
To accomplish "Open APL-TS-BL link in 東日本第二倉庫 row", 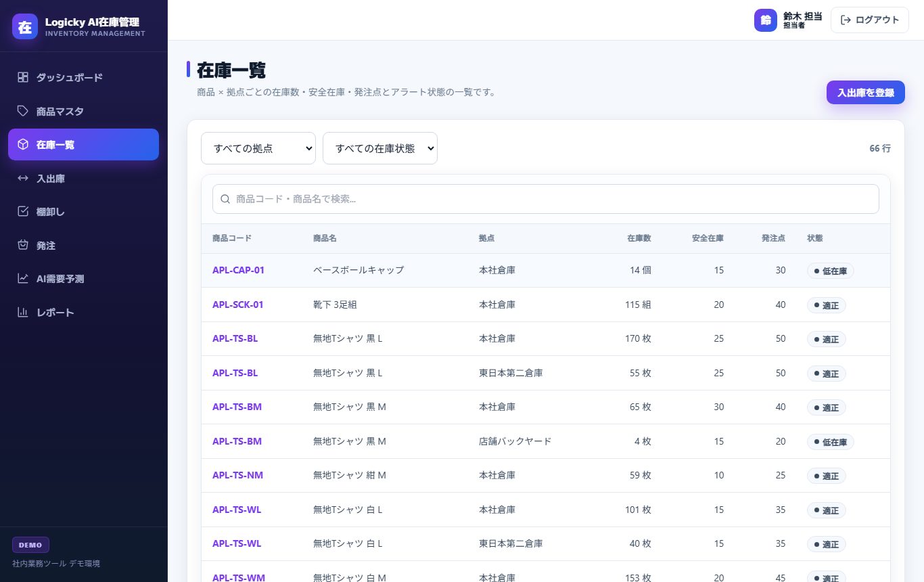I will point(235,373).
